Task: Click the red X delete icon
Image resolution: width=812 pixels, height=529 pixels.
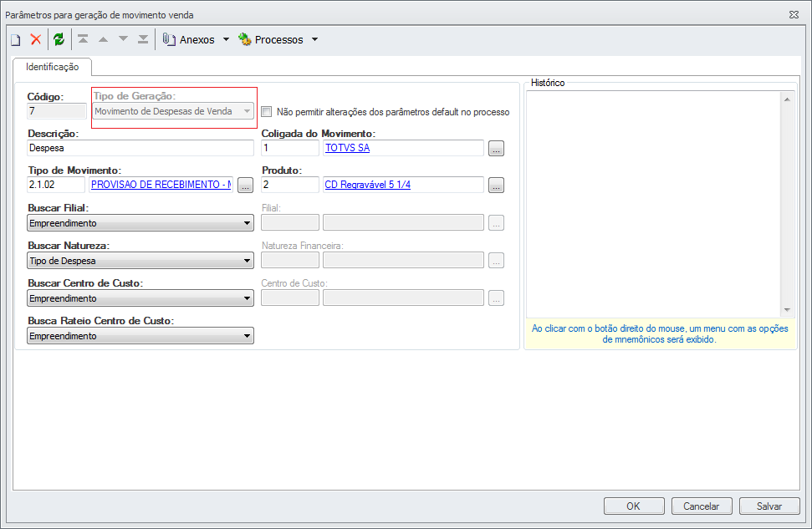Action: pyautogui.click(x=36, y=39)
